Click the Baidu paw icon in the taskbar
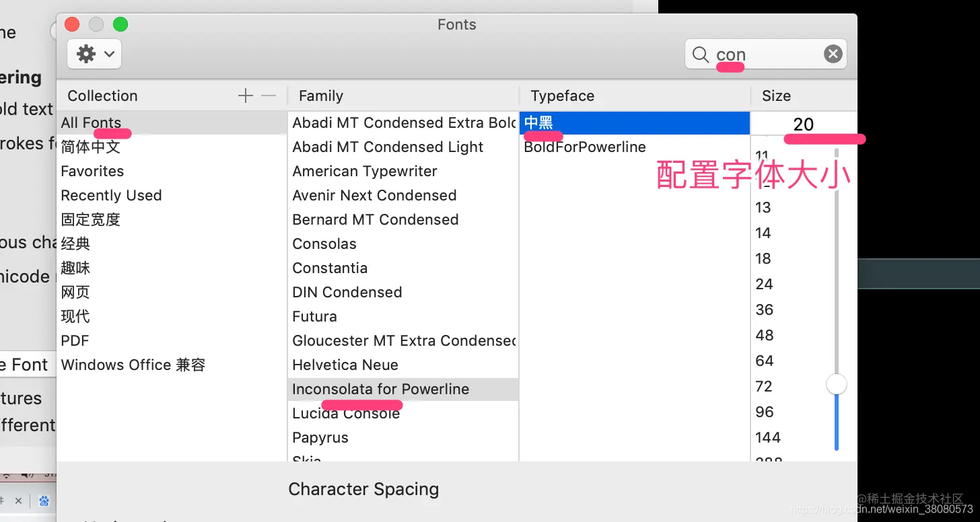 click(44, 501)
